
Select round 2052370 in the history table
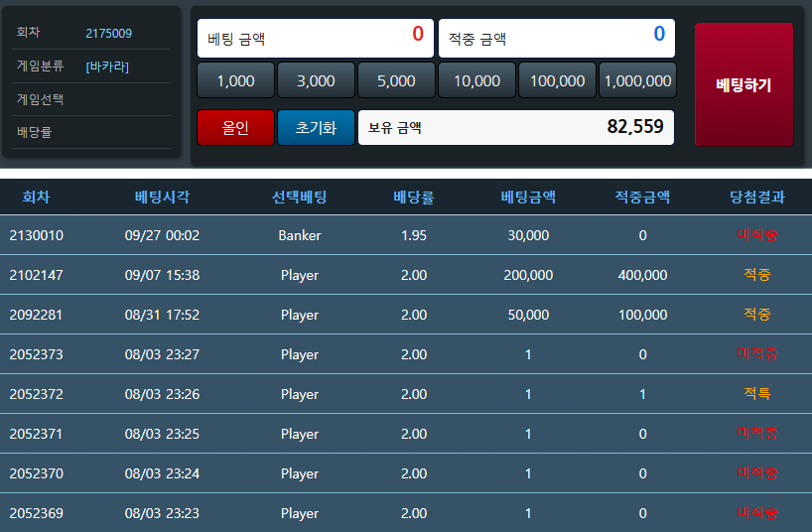pyautogui.click(x=37, y=473)
